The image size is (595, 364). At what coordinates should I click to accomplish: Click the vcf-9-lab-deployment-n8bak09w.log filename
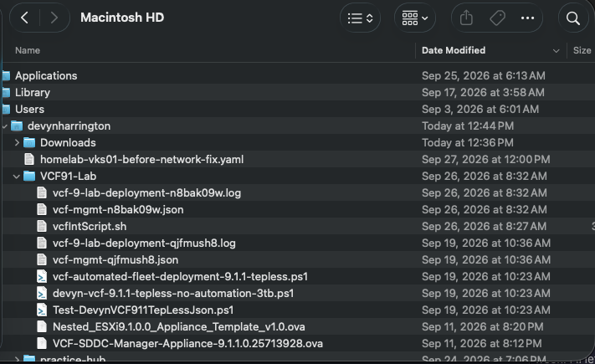click(146, 192)
